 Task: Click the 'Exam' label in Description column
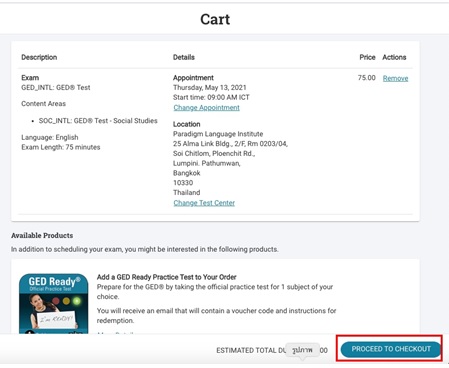30,78
